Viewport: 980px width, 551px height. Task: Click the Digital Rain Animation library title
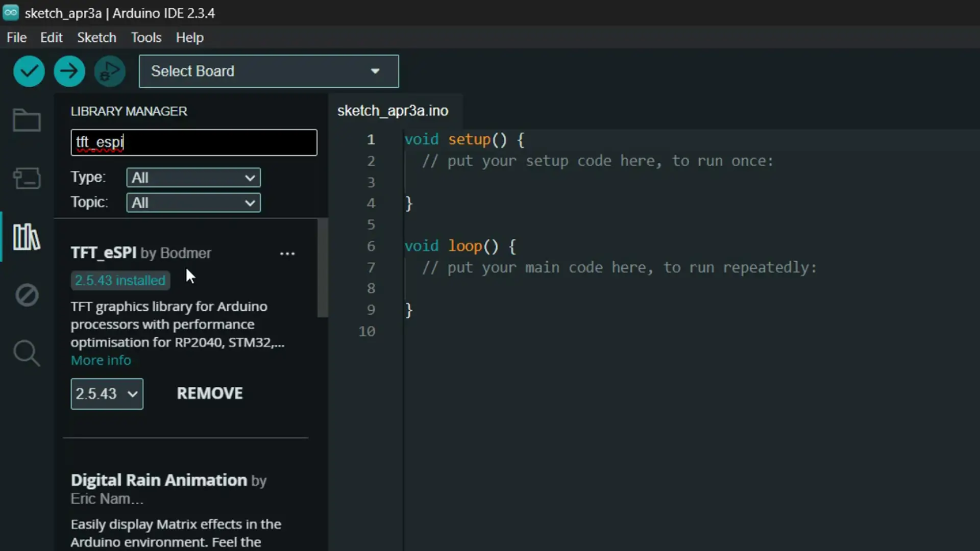[x=159, y=480]
